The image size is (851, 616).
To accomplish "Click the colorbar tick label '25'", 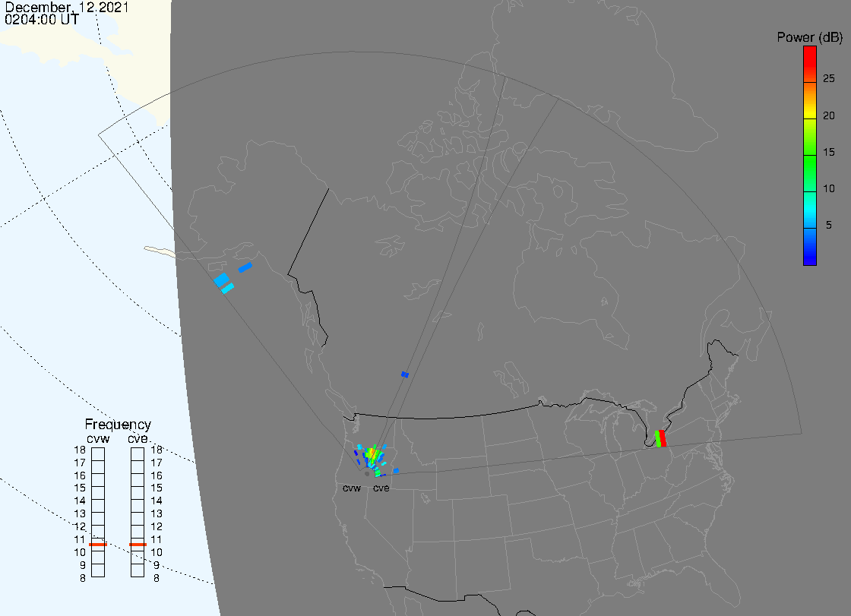I will (x=828, y=79).
